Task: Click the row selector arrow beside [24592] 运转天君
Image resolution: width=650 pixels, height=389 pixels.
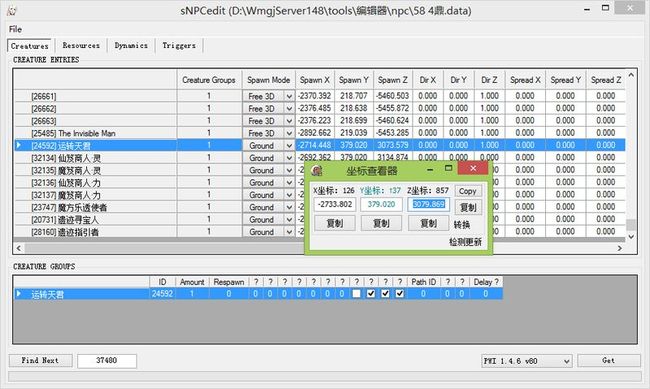Action: (x=19, y=145)
